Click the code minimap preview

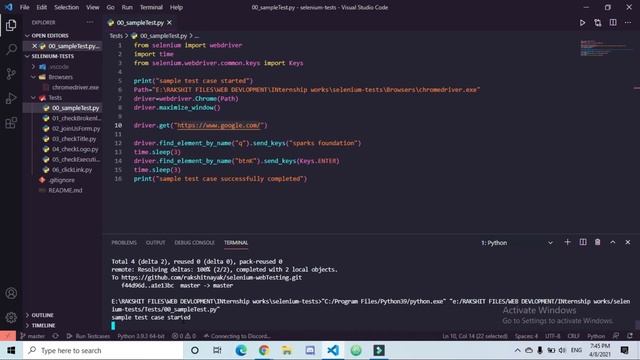coord(606,48)
